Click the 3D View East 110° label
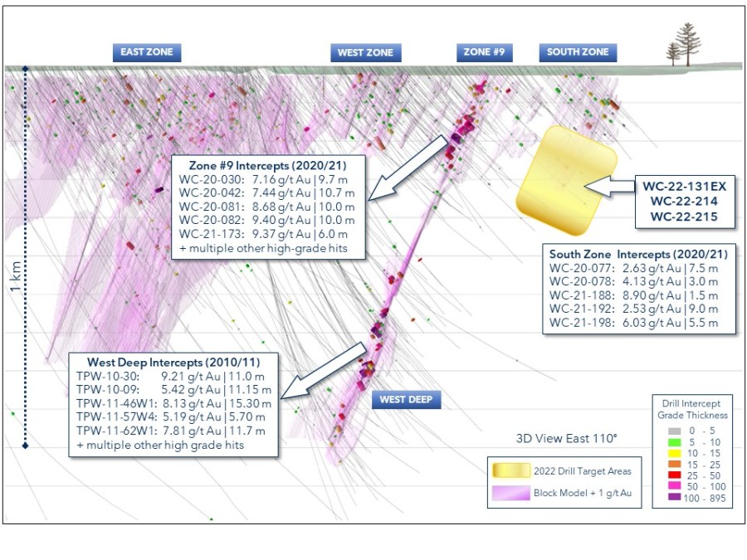 [566, 438]
